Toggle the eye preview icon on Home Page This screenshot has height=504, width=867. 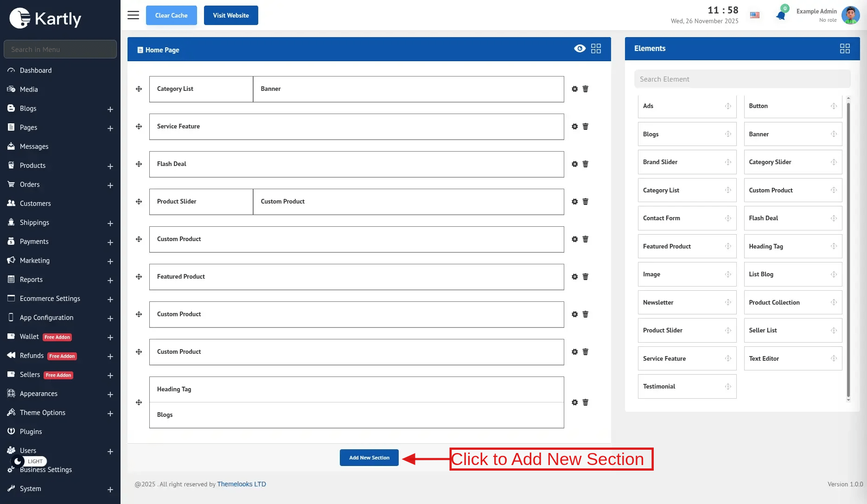[x=580, y=49]
